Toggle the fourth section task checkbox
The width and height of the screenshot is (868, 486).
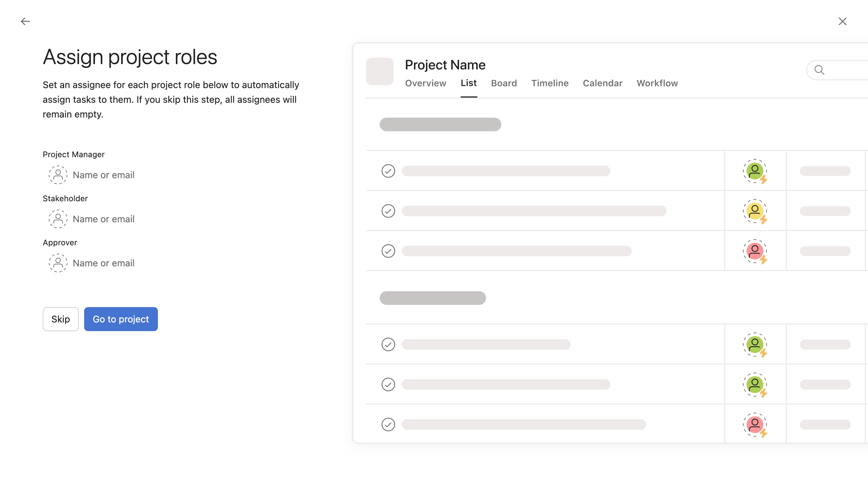(388, 344)
